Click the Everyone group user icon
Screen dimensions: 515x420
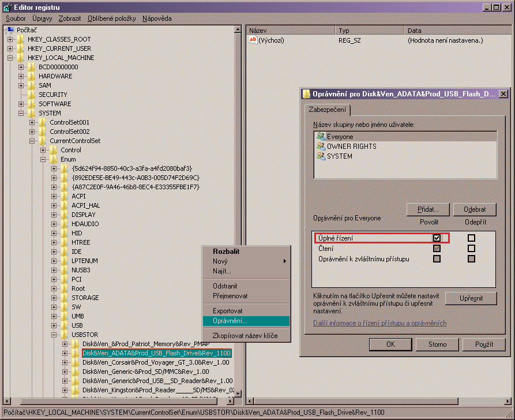(321, 137)
